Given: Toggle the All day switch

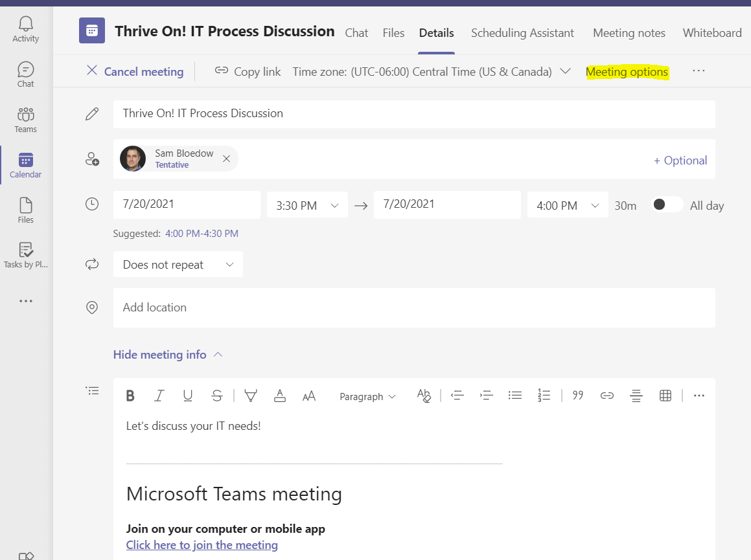Looking at the screenshot, I should click(667, 205).
